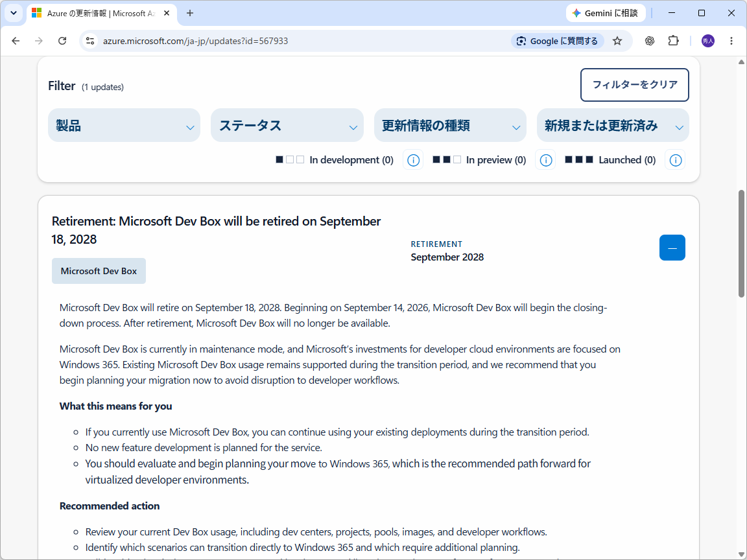Click the In development (0) label
The width and height of the screenshot is (747, 560).
click(x=351, y=160)
